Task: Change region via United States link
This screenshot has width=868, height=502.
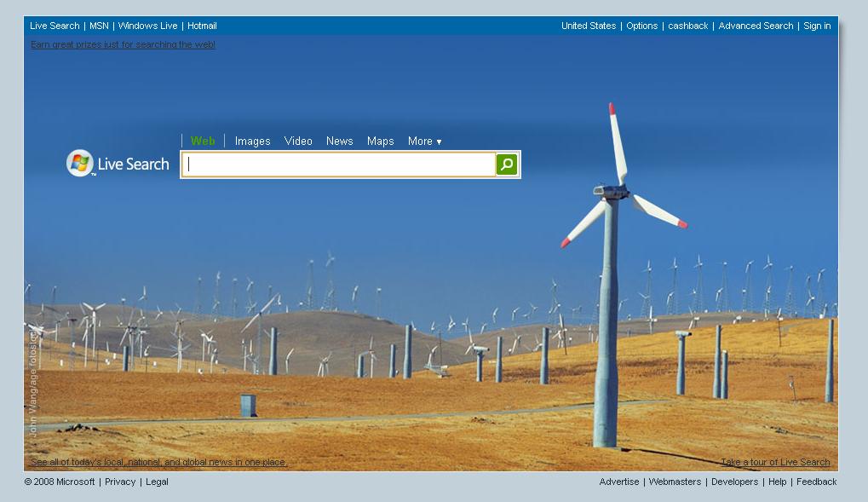Action: pyautogui.click(x=589, y=26)
